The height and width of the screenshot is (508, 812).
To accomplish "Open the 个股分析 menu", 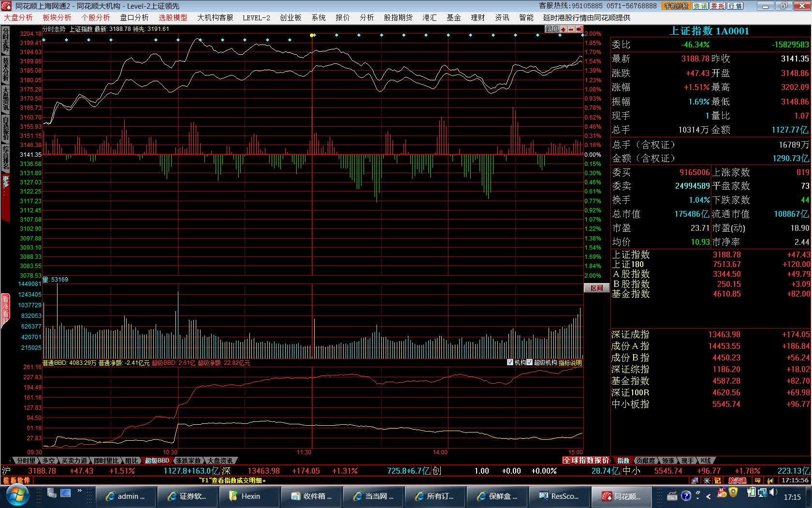I will pyautogui.click(x=96, y=17).
